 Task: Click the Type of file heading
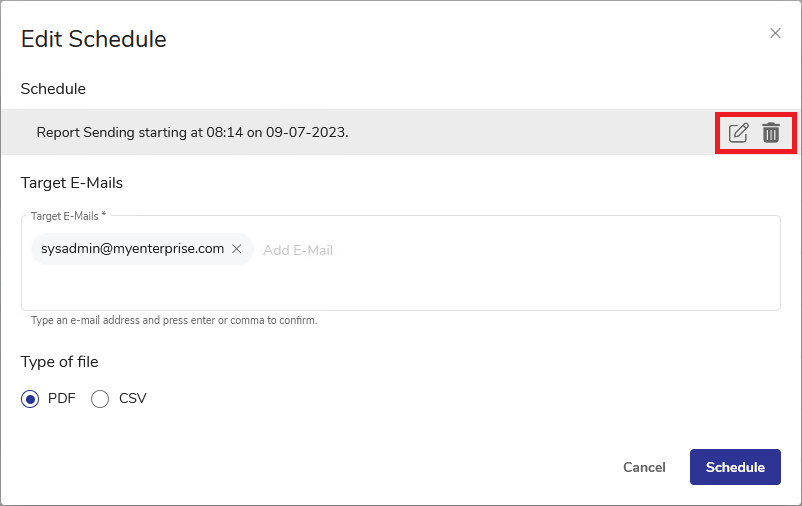point(60,362)
